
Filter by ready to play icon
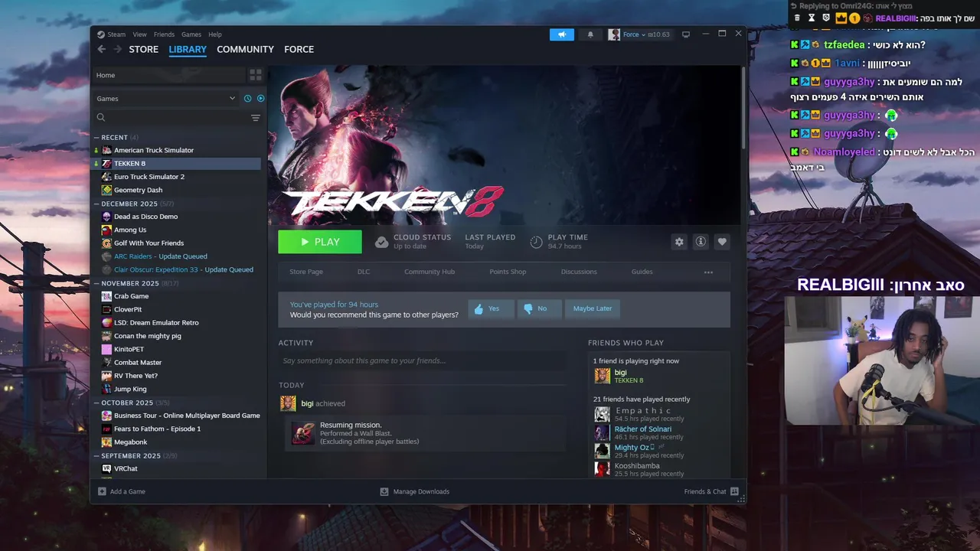click(x=260, y=99)
